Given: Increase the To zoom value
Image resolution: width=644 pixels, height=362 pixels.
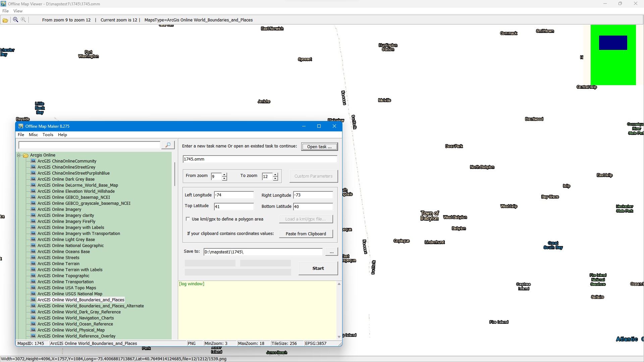Looking at the screenshot, I should tap(275, 174).
